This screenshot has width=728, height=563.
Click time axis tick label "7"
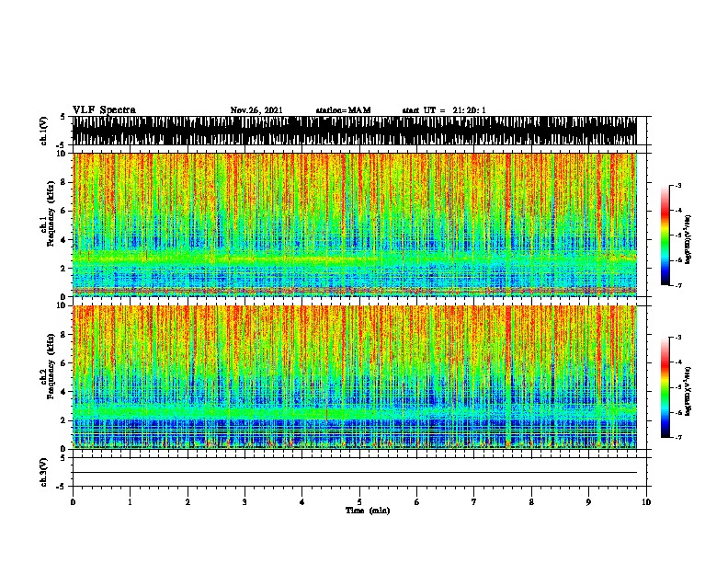point(474,502)
